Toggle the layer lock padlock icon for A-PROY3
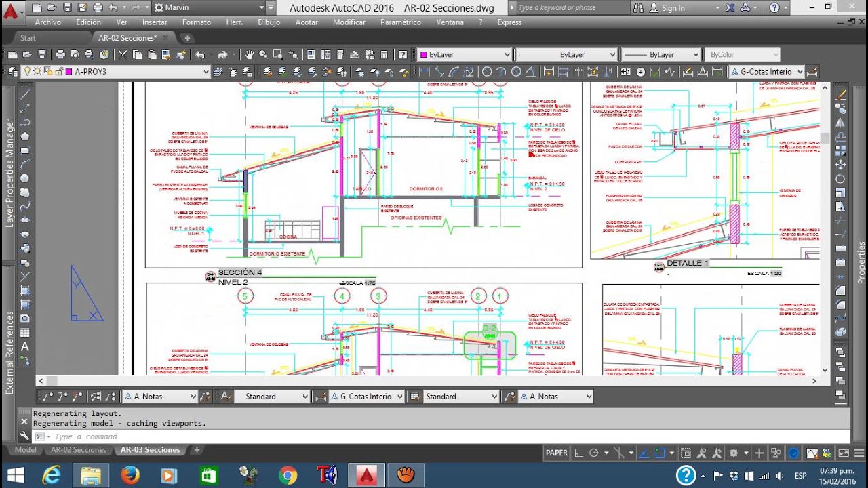Viewport: 868px width, 488px height. tap(59, 71)
